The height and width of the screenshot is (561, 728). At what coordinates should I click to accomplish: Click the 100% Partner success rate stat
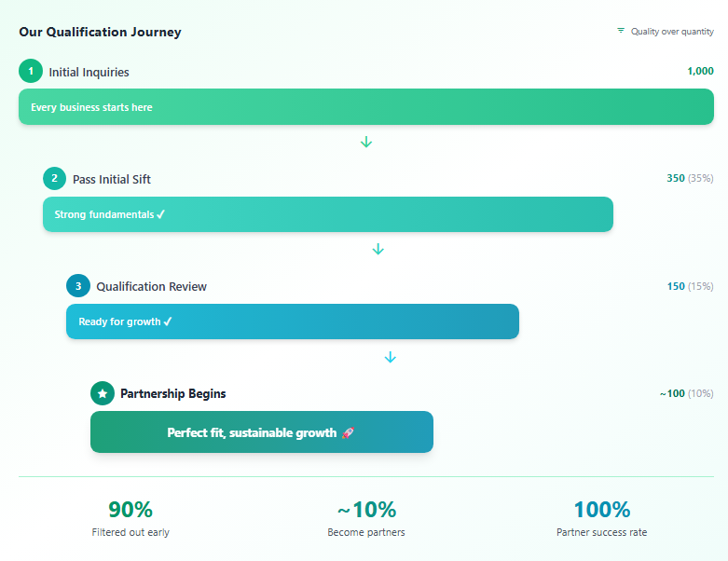tap(601, 518)
